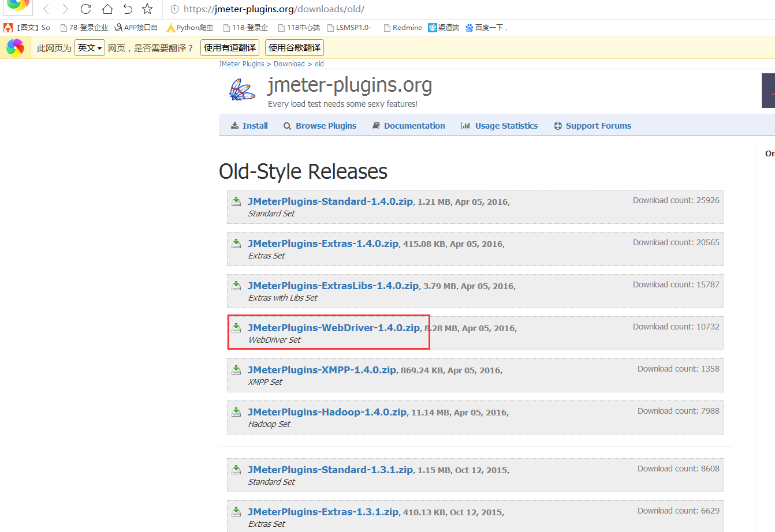
Task: Click the "Every load test needs some sexy features!" tagline
Action: pyautogui.click(x=342, y=104)
